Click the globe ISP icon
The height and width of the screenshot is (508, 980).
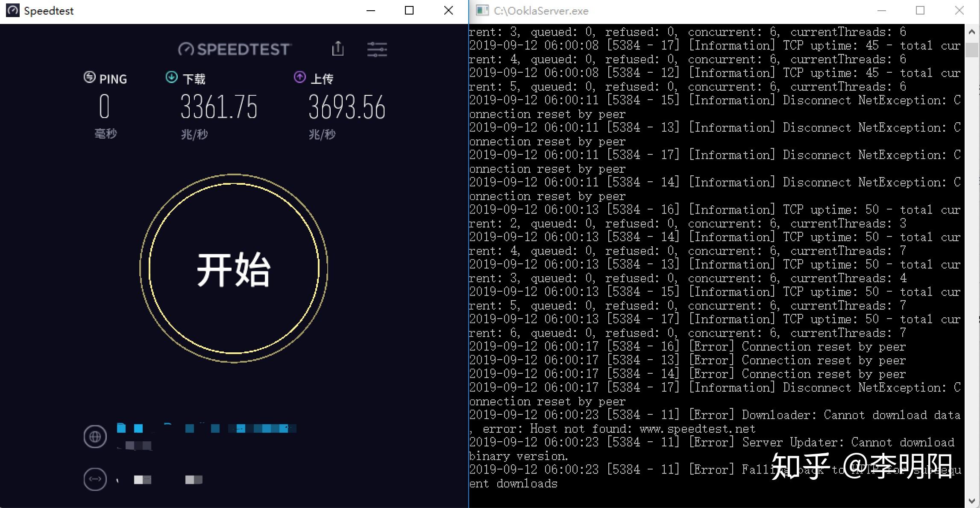point(95,437)
